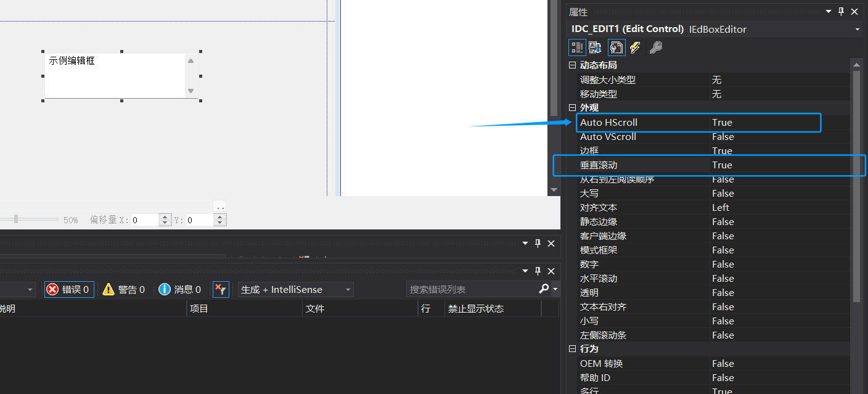Click the edit control's scroll up arrow
The height and width of the screenshot is (394, 868).
tap(190, 60)
